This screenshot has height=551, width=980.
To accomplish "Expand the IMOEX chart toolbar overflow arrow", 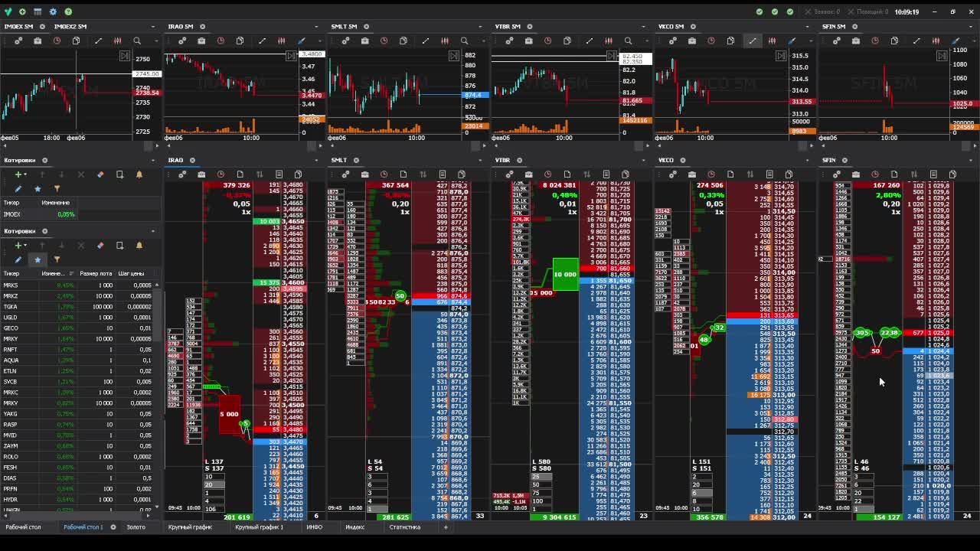I will point(157,41).
